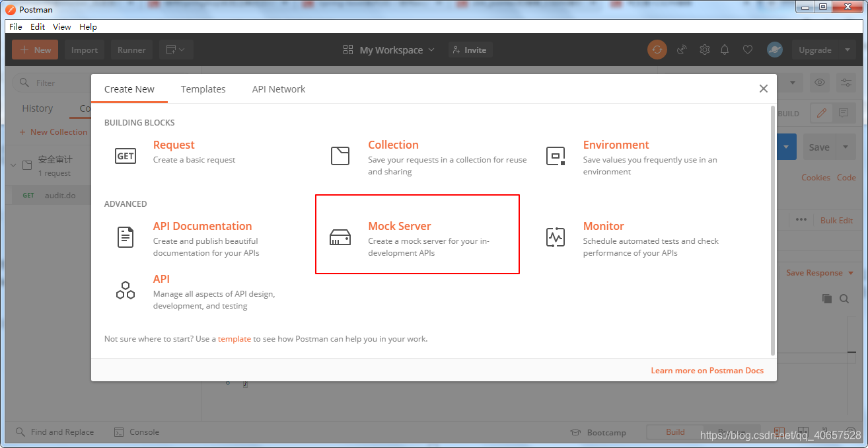
Task: Click the orange sync icon in header
Action: (657, 50)
